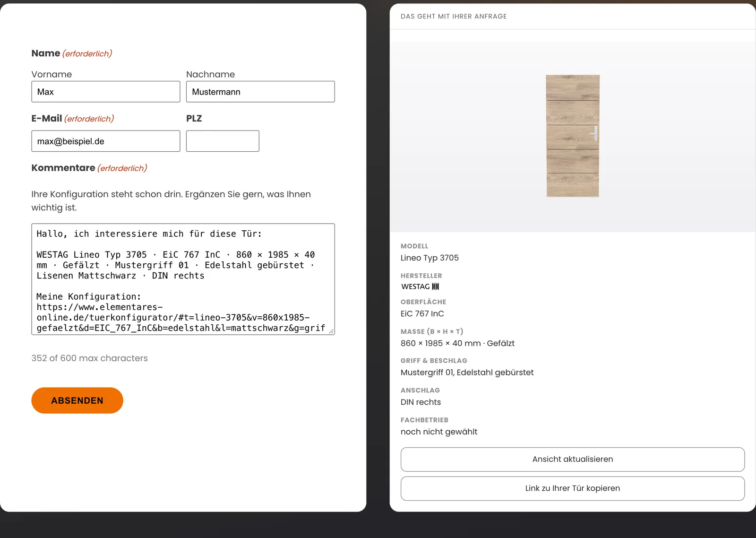Click the Nachname input field
Viewport: 756px width, 538px height.
tap(260, 92)
